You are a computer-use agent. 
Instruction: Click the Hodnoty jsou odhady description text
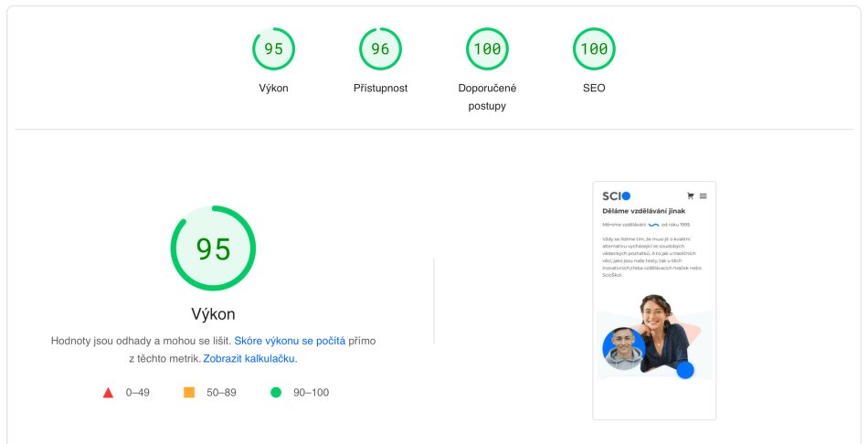click(x=213, y=350)
